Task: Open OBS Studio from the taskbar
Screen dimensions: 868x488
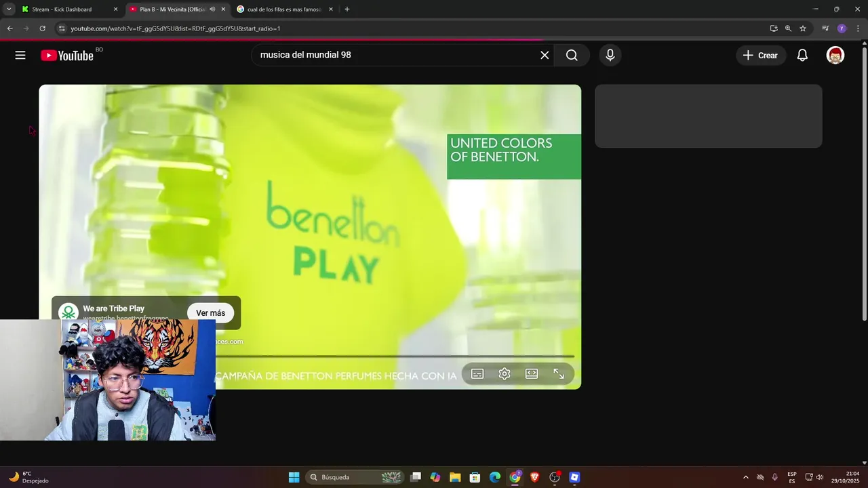Action: tap(555, 477)
